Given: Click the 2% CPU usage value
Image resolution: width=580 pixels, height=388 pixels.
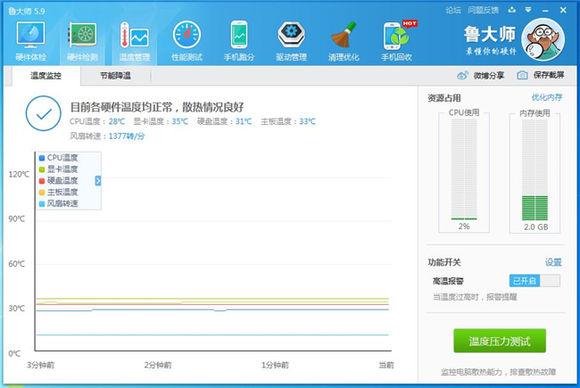Looking at the screenshot, I should coord(464,226).
